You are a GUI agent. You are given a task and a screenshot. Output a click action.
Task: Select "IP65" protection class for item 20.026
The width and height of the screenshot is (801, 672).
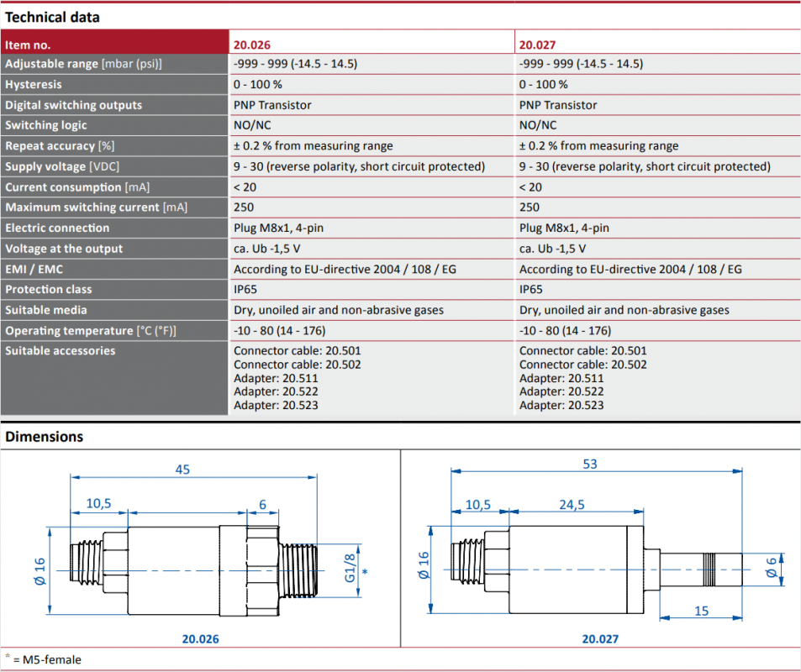(x=245, y=290)
